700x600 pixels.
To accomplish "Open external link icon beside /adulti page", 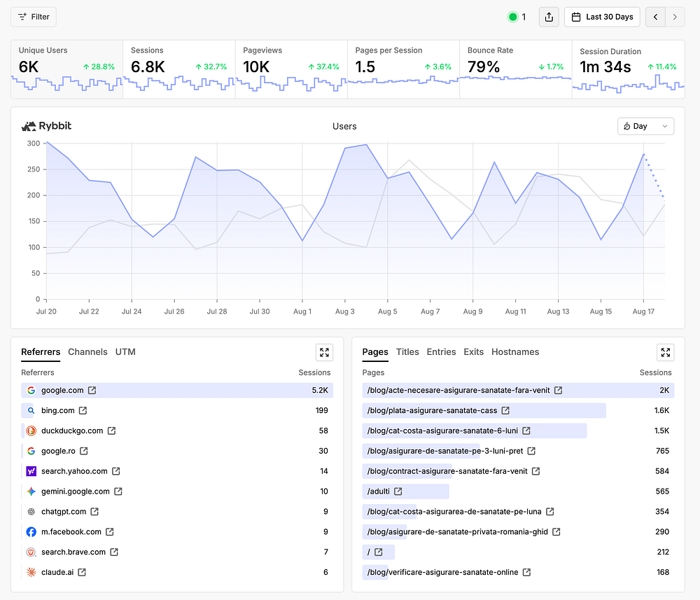I will (x=398, y=491).
